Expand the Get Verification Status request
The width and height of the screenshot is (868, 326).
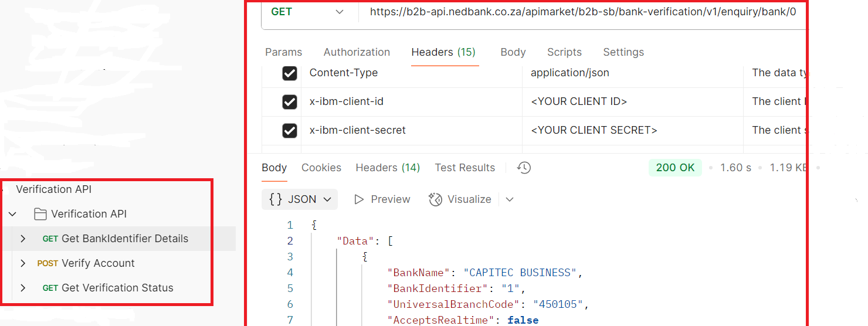coord(23,288)
